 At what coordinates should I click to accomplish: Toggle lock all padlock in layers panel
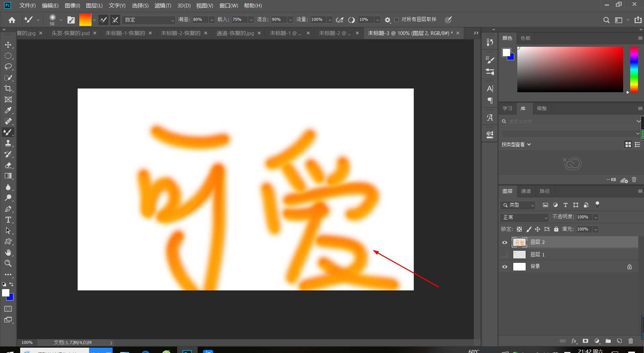[x=556, y=229]
